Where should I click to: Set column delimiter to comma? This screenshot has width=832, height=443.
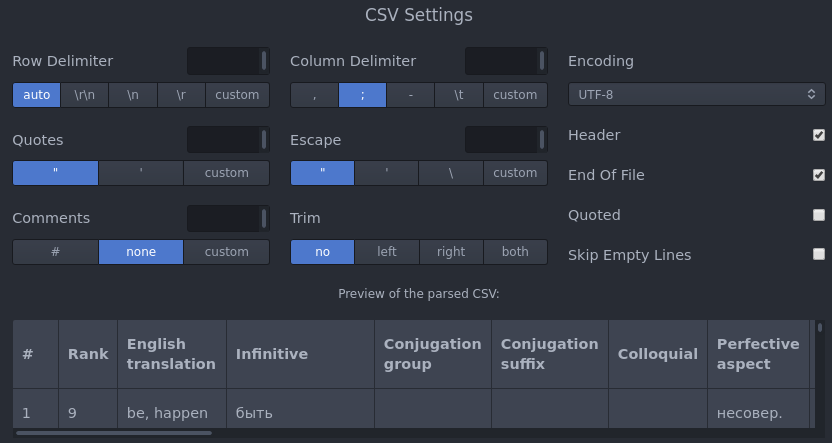pyautogui.click(x=314, y=95)
